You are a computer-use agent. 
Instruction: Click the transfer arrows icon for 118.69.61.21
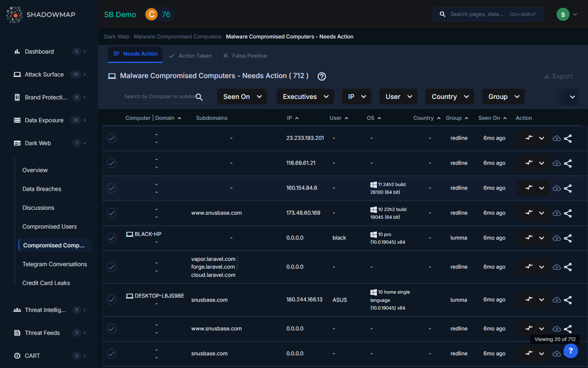click(x=529, y=163)
